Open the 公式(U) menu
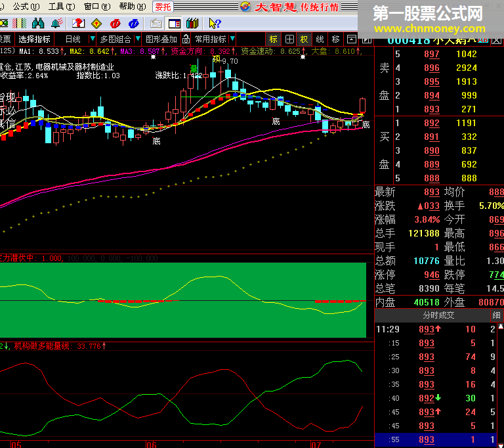This screenshot has height=448, width=504. click(26, 7)
